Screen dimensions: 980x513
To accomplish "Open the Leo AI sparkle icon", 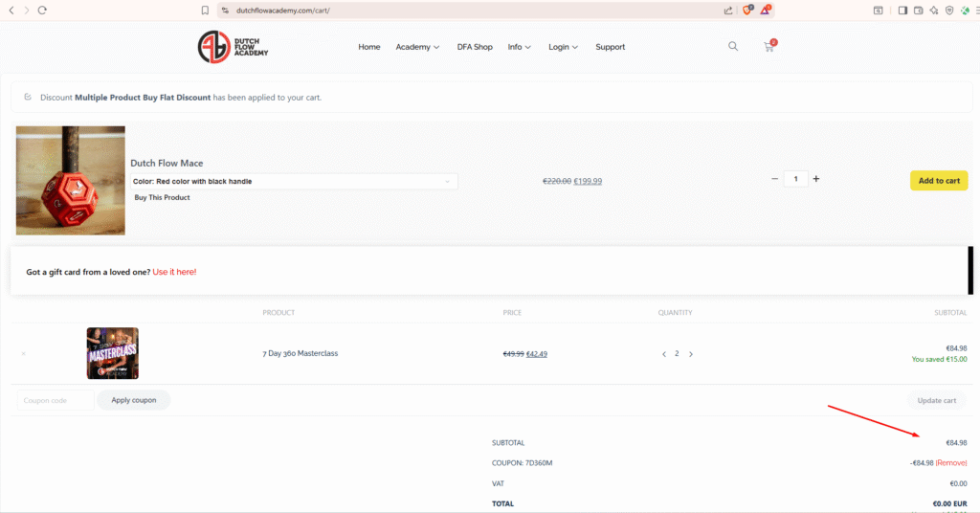I will (x=934, y=10).
